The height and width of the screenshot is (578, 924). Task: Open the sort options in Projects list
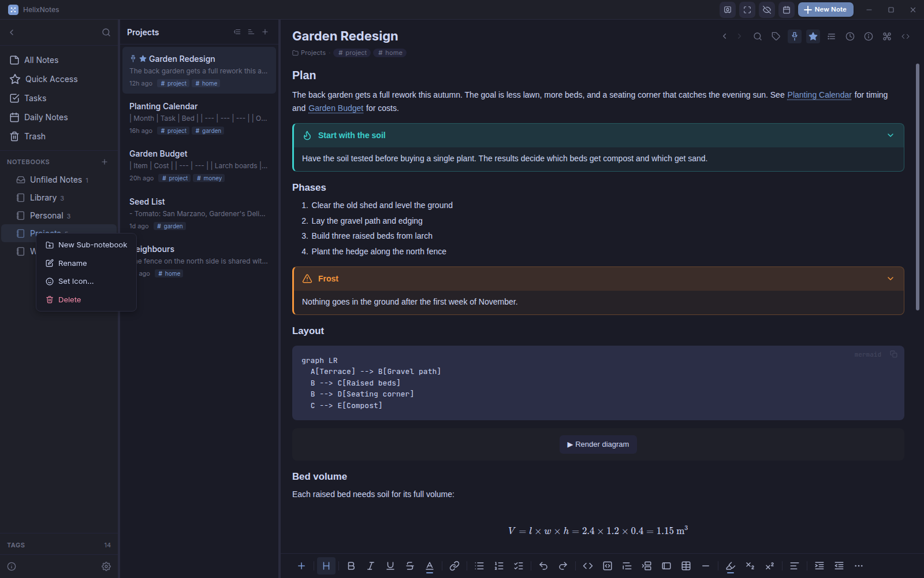(x=251, y=32)
